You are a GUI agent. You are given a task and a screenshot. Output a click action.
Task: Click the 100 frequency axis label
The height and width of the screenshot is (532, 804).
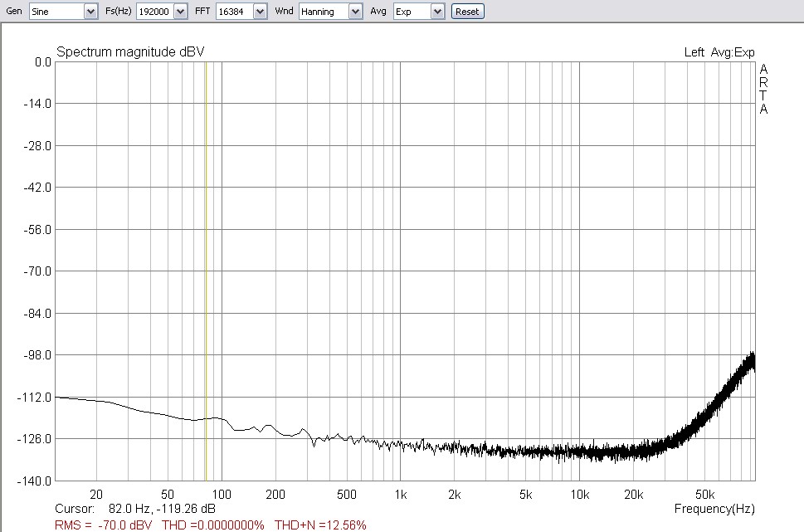222,495
